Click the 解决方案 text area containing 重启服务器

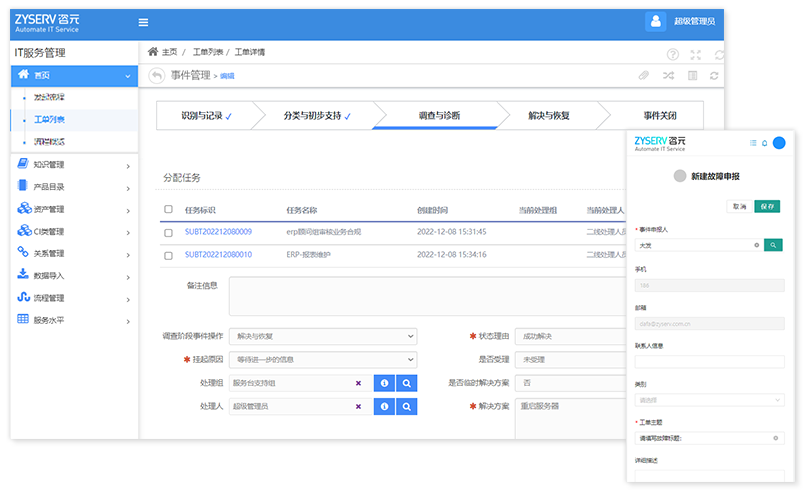[x=571, y=418]
